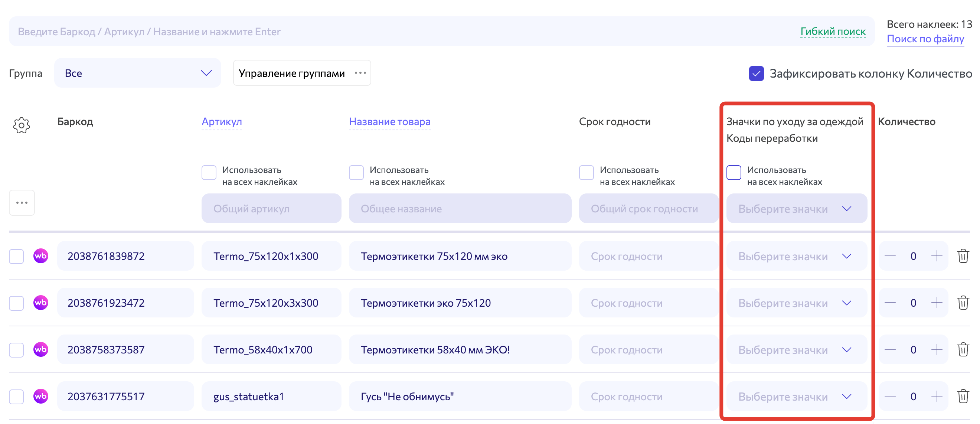Image resolution: width=980 pixels, height=424 pixels.
Task: Select row checkbox for barcode 2038758373587
Action: pyautogui.click(x=16, y=350)
